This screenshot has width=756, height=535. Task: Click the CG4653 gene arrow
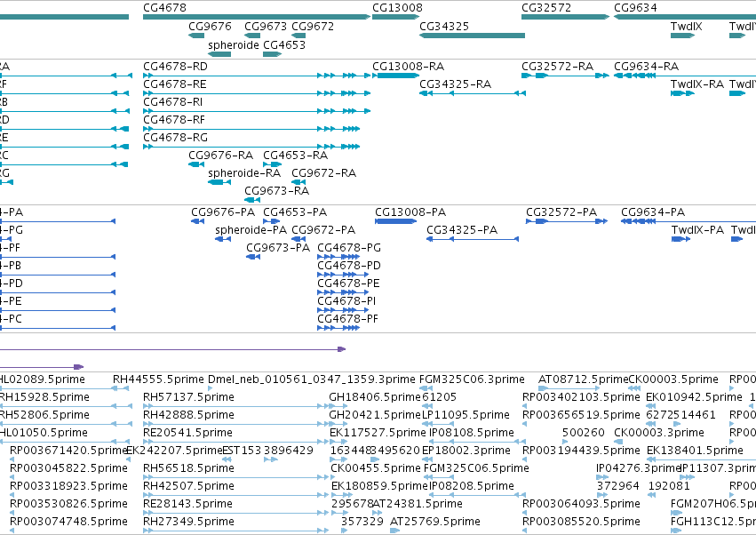coord(272,54)
